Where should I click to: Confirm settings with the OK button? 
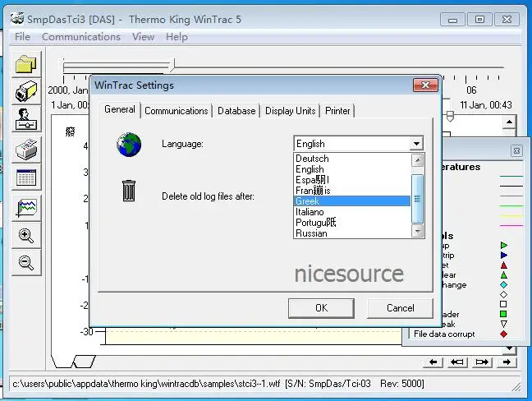[321, 308]
